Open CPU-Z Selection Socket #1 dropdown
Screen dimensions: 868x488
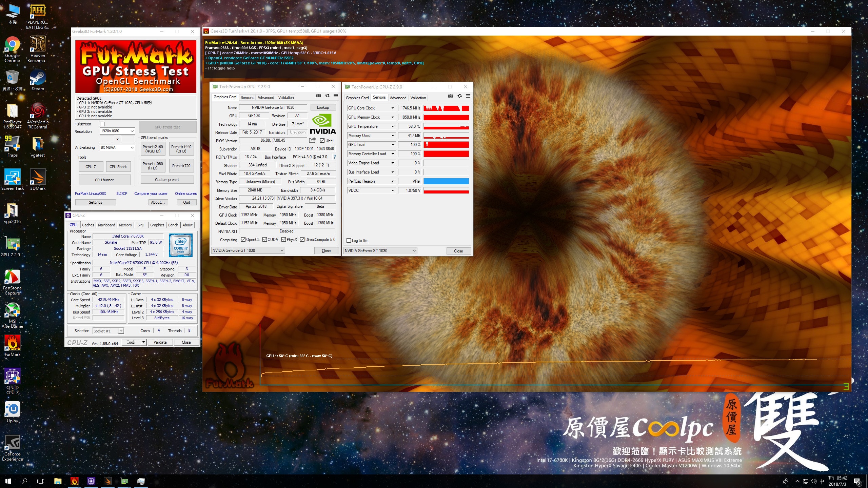point(108,331)
